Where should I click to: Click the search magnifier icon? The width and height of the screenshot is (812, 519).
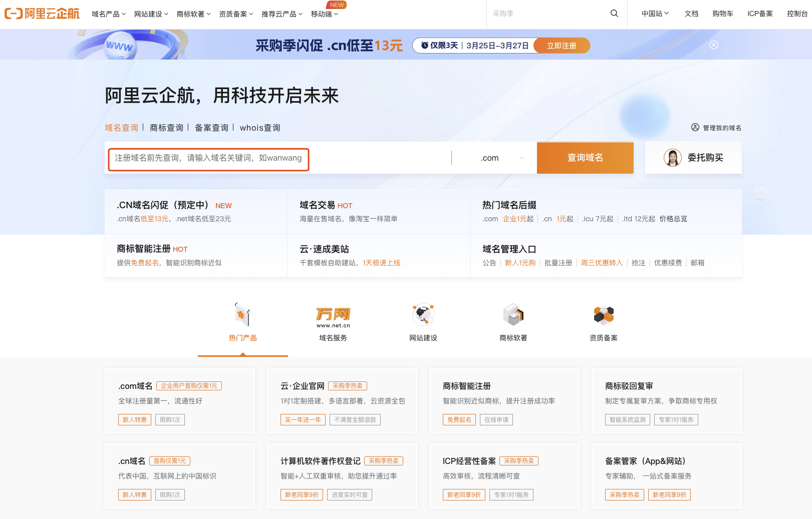click(x=614, y=14)
